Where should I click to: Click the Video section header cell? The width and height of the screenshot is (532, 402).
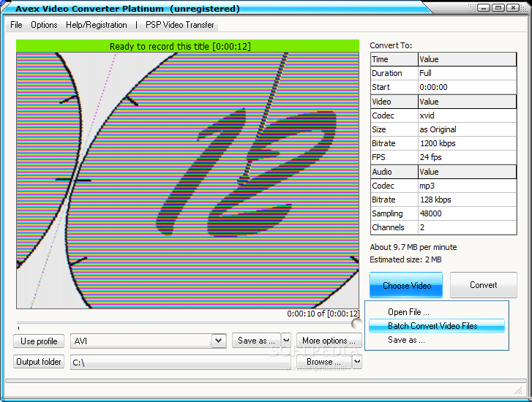click(394, 102)
